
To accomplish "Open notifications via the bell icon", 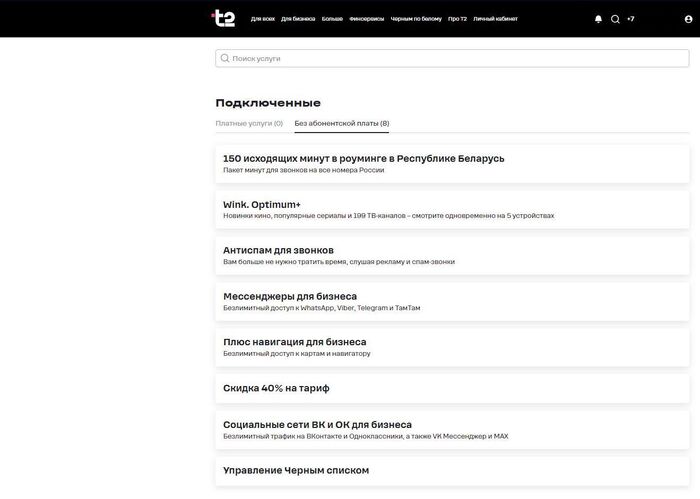I will point(598,19).
